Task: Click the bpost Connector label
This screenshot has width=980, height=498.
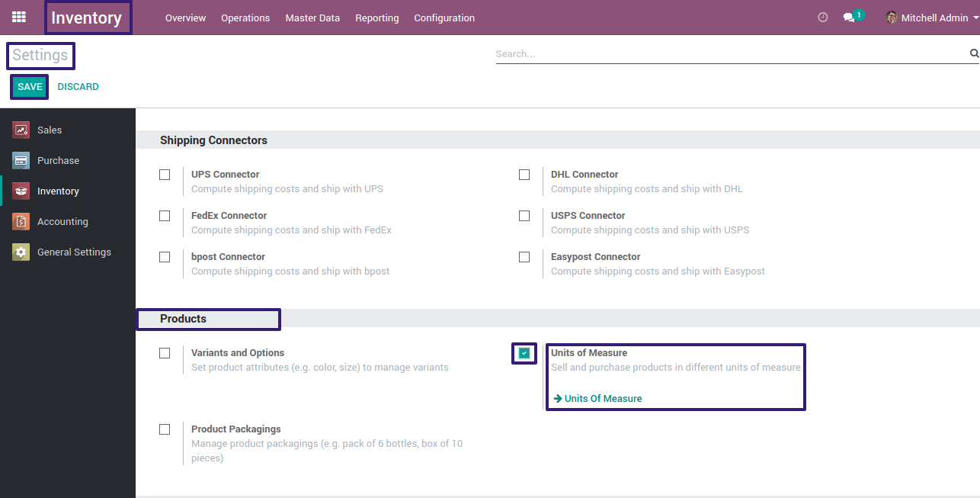Action: click(x=228, y=257)
